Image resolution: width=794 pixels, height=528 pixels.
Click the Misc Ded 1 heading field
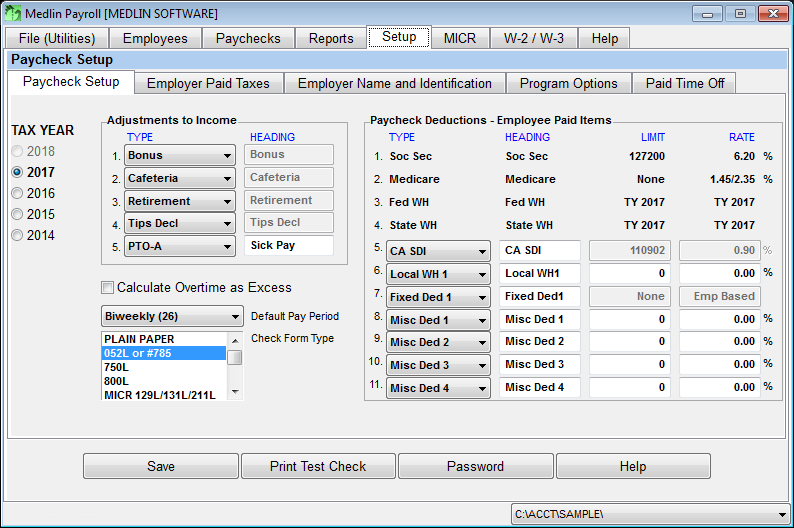540,319
